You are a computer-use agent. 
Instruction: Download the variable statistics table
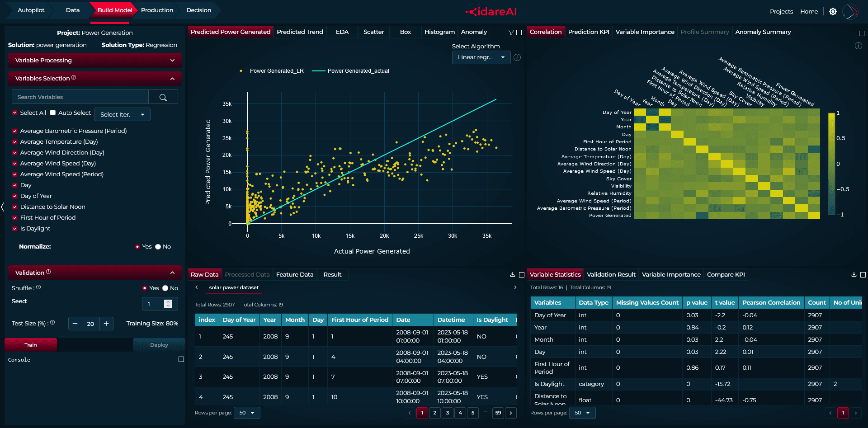pos(854,274)
